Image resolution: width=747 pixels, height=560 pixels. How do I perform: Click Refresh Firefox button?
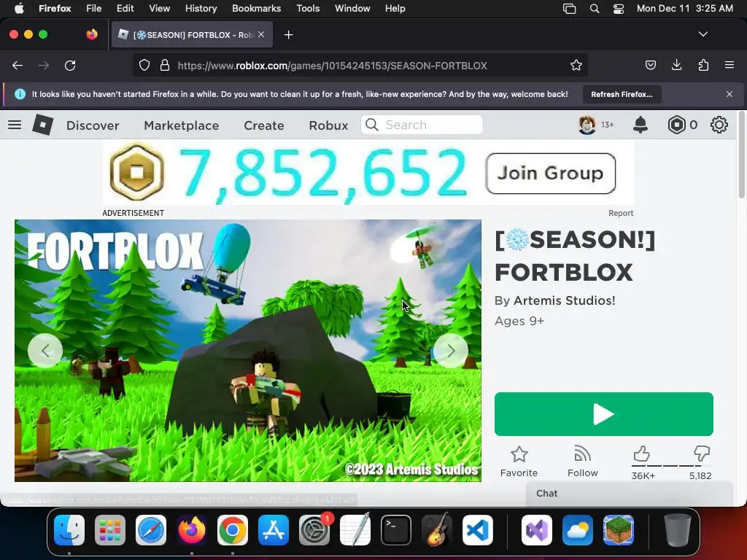(622, 94)
